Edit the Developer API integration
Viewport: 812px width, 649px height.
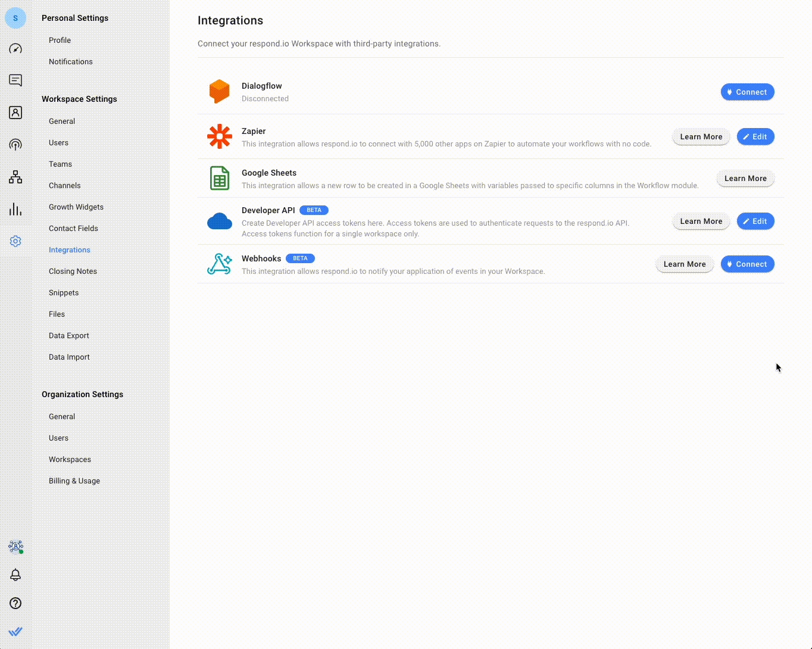point(755,221)
